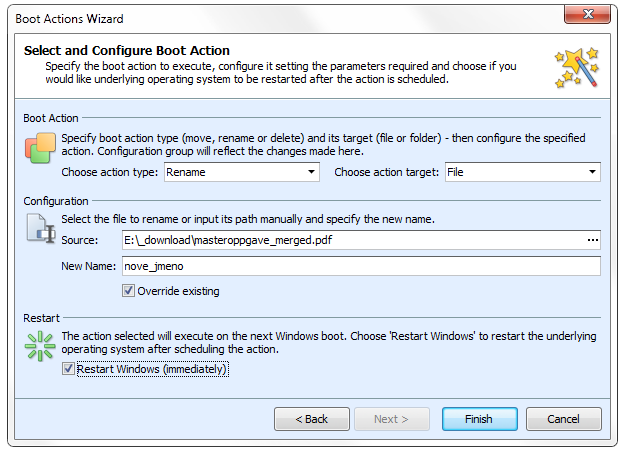Screen dimensions: 621x450
Task: Click the arrow on the File combo box
Action: coord(592,172)
